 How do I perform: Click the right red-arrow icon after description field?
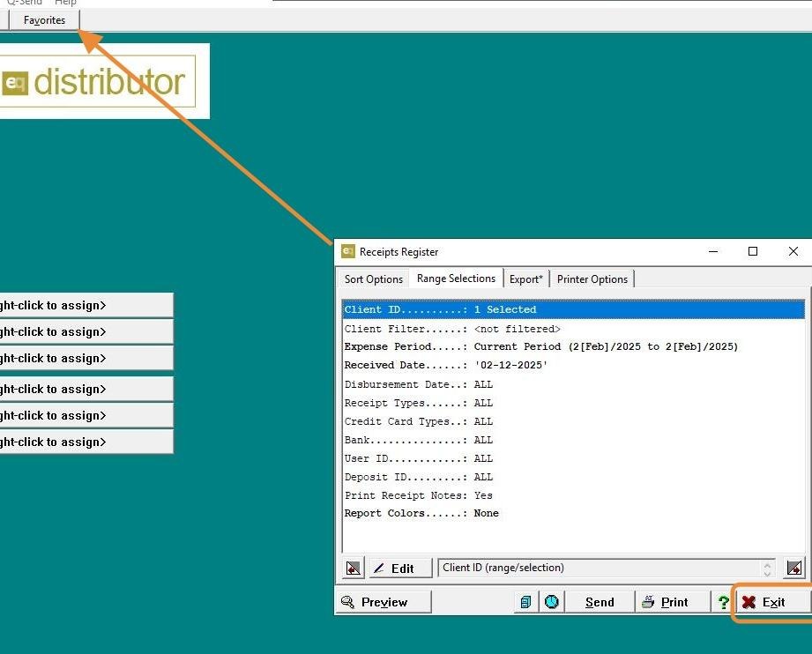(794, 568)
